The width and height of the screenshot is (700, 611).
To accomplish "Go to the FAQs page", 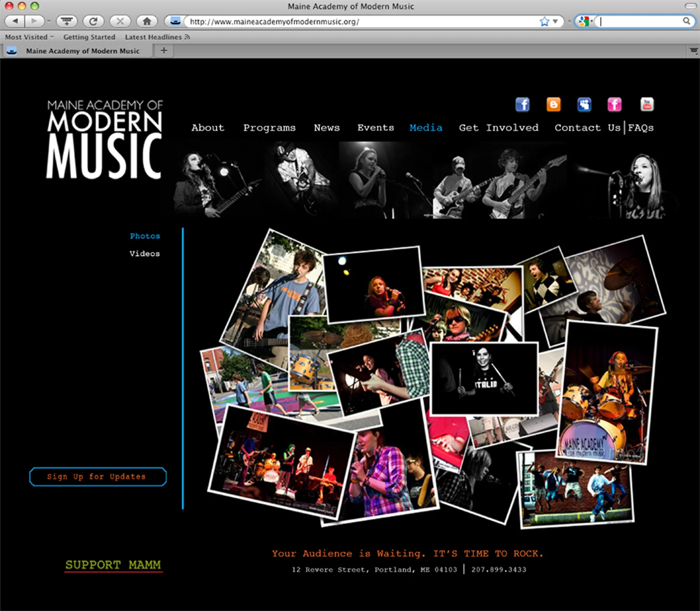I will 640,128.
